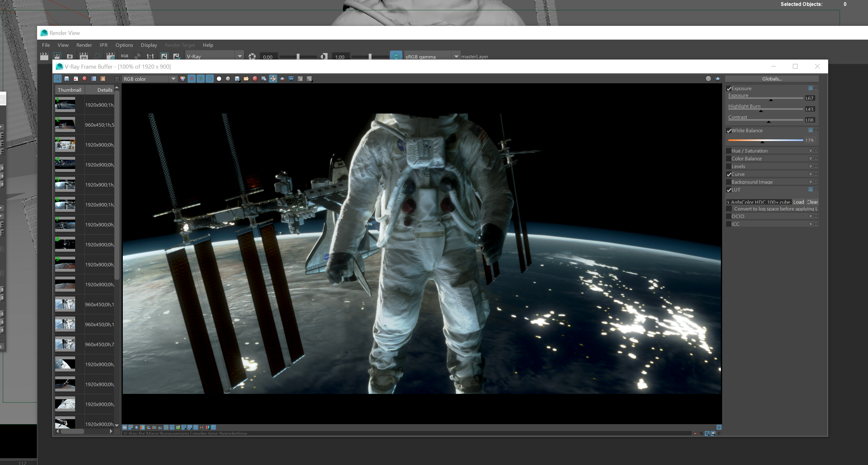Click the Highlight Burn slider track
The width and height of the screenshot is (868, 465).
765,109
